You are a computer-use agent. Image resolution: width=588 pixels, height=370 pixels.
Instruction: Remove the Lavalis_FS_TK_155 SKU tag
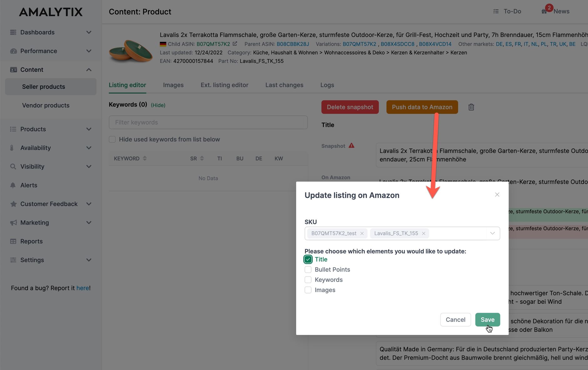[x=423, y=233]
